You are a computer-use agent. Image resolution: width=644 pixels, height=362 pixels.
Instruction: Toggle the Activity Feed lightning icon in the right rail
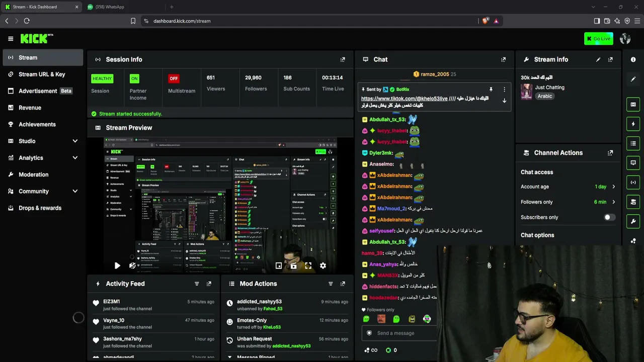click(633, 124)
